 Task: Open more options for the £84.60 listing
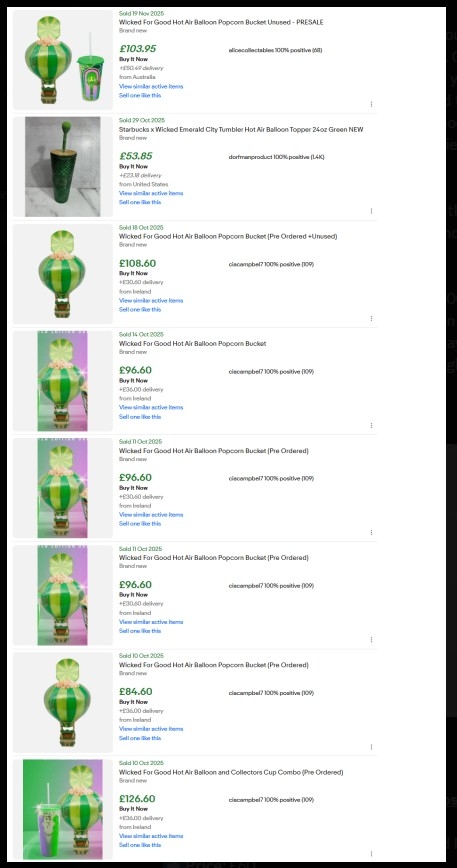371,747
